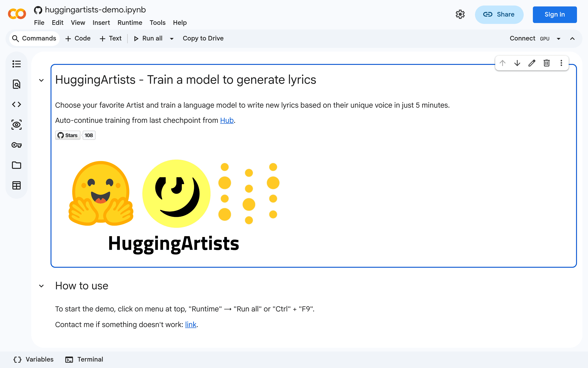Add a new Code cell
The height and width of the screenshot is (368, 588).
[x=78, y=38]
